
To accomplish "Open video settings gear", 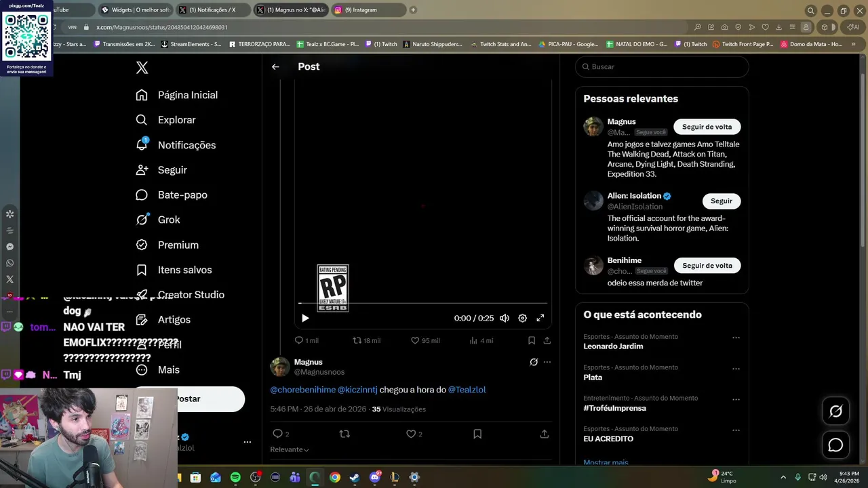I will tap(523, 318).
